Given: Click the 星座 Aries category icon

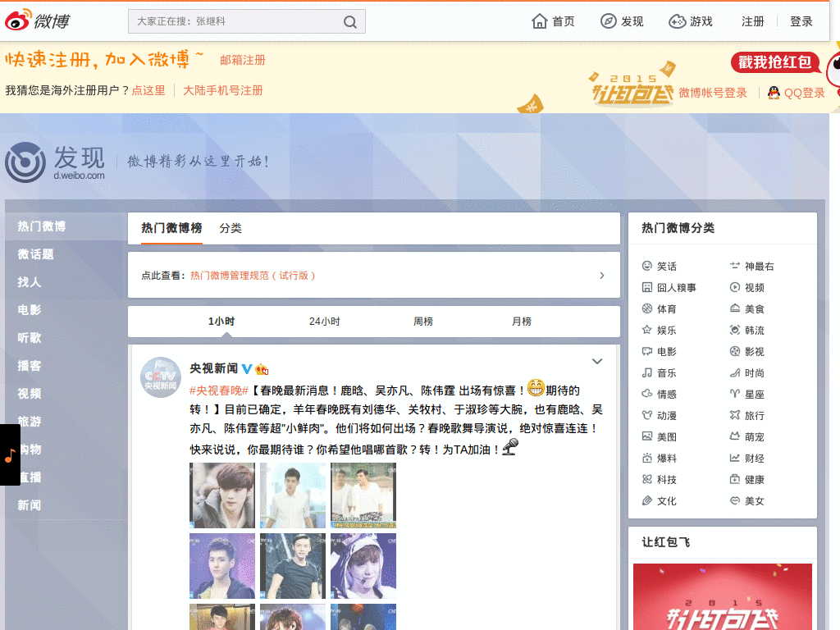Looking at the screenshot, I should point(735,394).
